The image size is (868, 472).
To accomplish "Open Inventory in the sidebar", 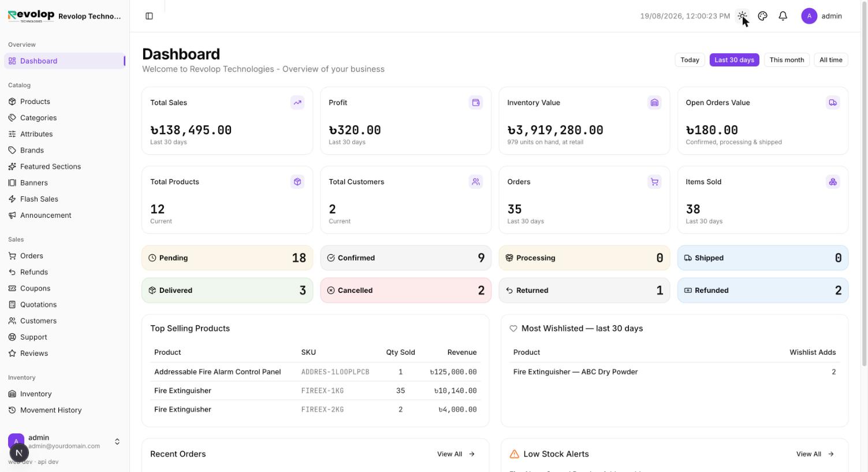I will click(x=65, y=394).
